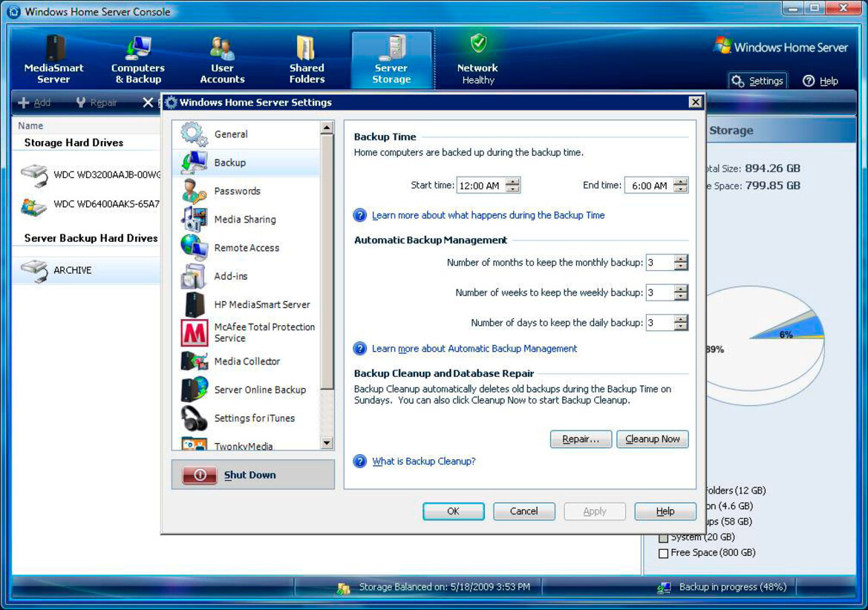Open Learn more about Automatic Backup Management
The height and width of the screenshot is (610, 868).
(474, 349)
